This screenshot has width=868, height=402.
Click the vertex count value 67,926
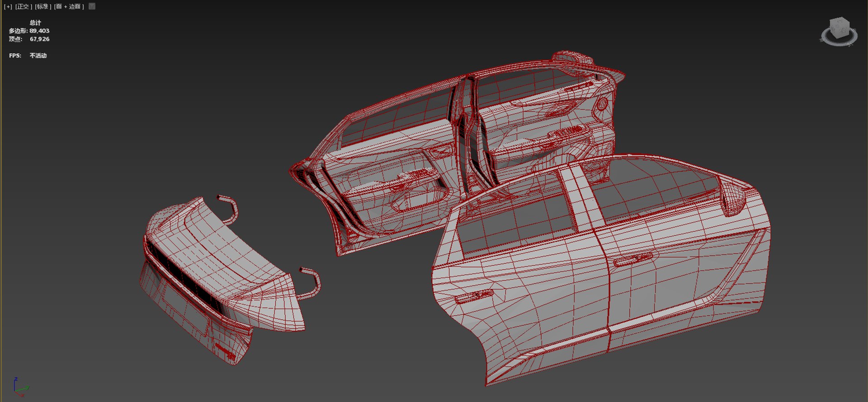coord(40,39)
